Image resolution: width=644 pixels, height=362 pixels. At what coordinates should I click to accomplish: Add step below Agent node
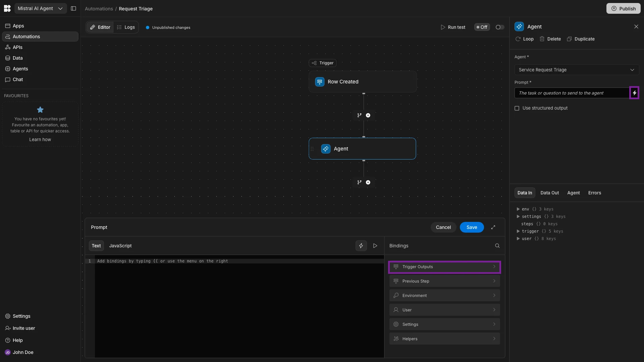pyautogui.click(x=368, y=182)
